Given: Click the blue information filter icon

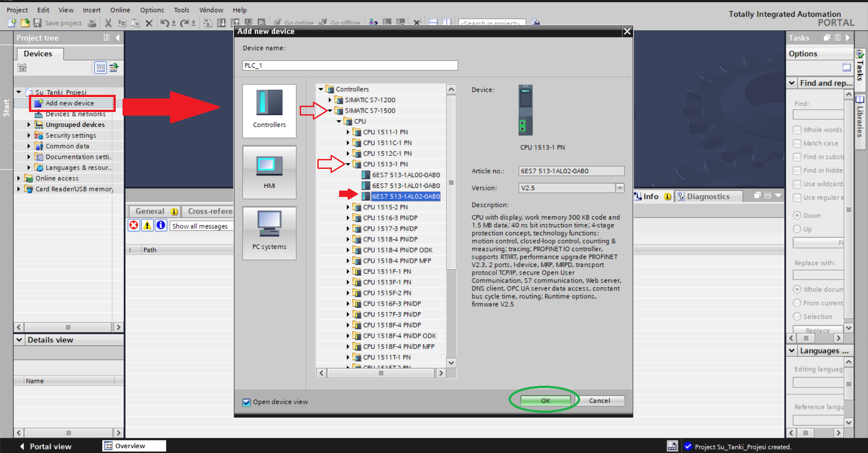Looking at the screenshot, I should click(161, 225).
